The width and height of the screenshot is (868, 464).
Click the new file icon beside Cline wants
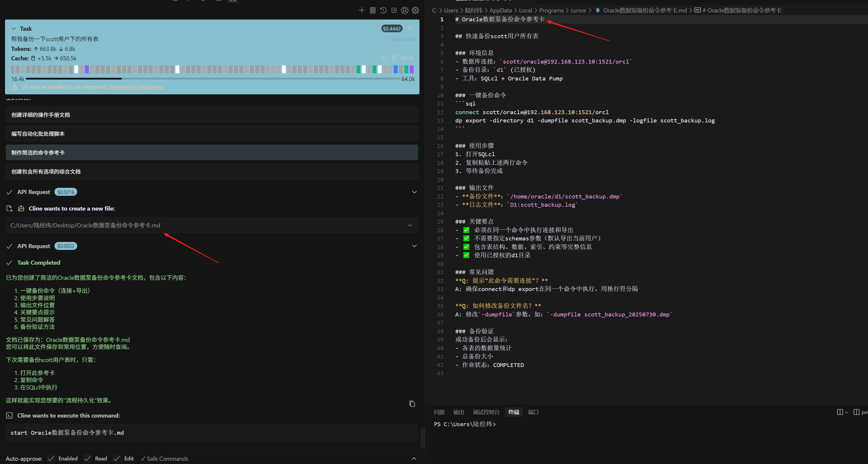tap(9, 209)
